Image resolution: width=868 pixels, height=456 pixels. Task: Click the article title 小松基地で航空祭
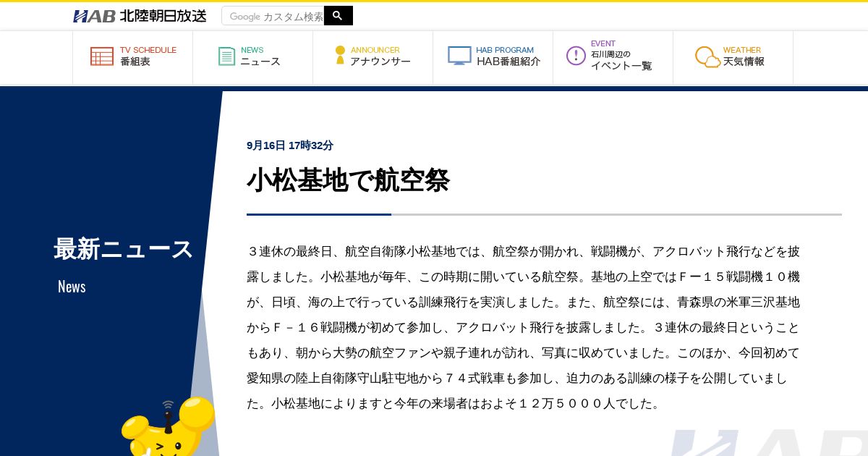348,180
